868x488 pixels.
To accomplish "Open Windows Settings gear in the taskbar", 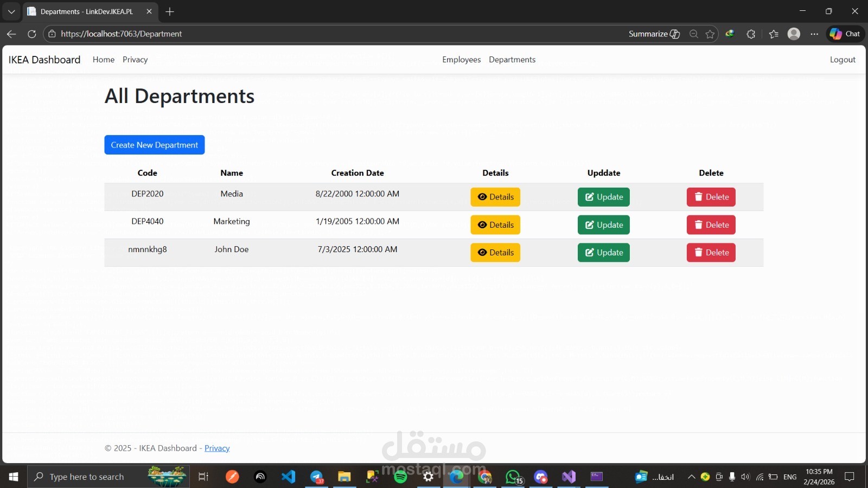I will click(x=429, y=477).
